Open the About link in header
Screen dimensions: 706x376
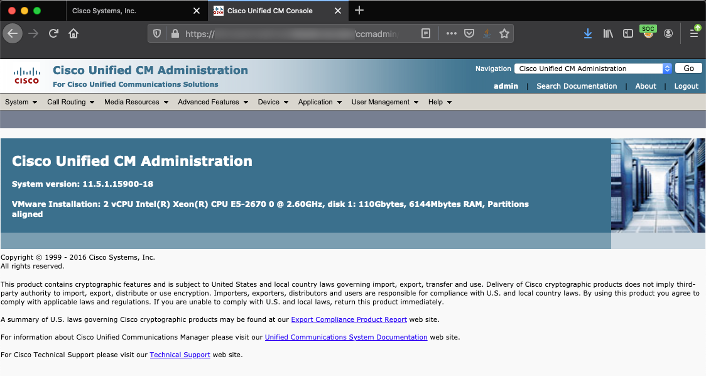pyautogui.click(x=645, y=86)
